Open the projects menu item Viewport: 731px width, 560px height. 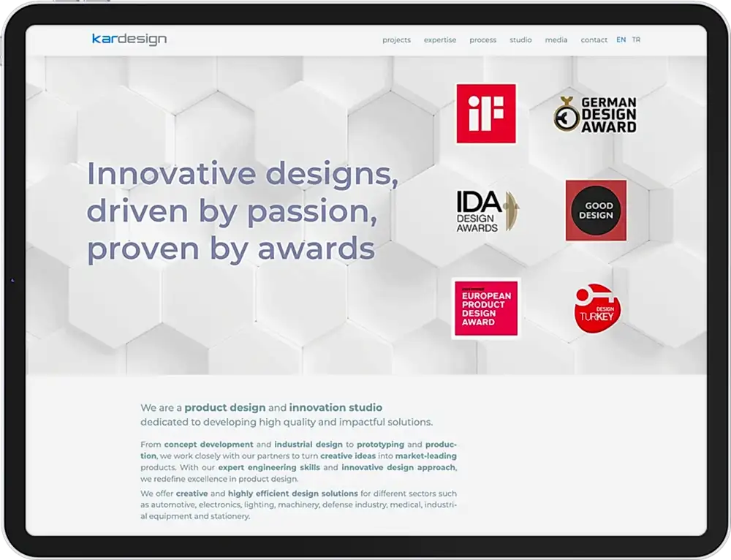tap(396, 40)
